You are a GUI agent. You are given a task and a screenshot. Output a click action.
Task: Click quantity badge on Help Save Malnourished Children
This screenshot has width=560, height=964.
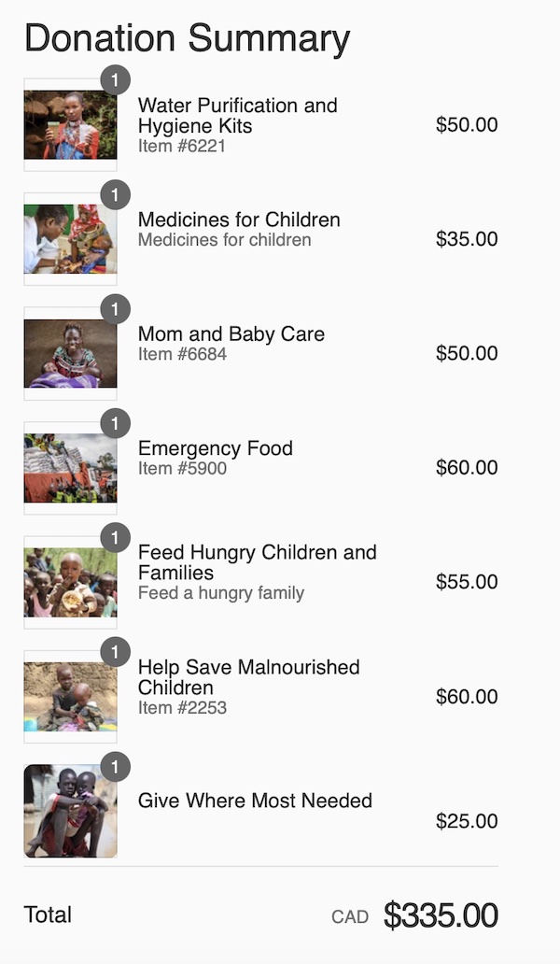pos(115,652)
